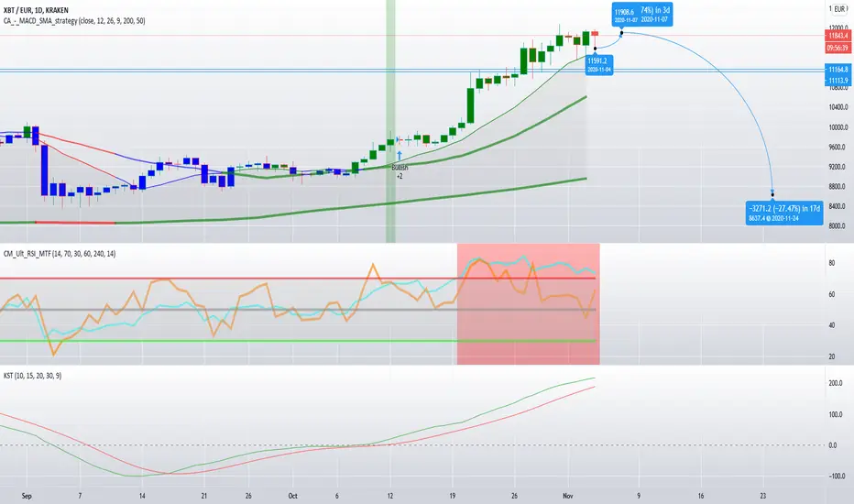Click the Oct date on time axis
Screen dimensions: 854x504
(292, 496)
